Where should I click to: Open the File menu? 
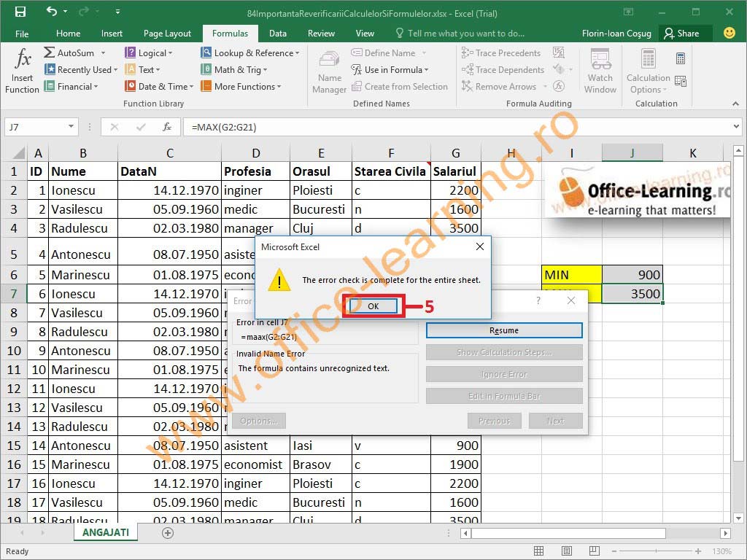click(22, 34)
